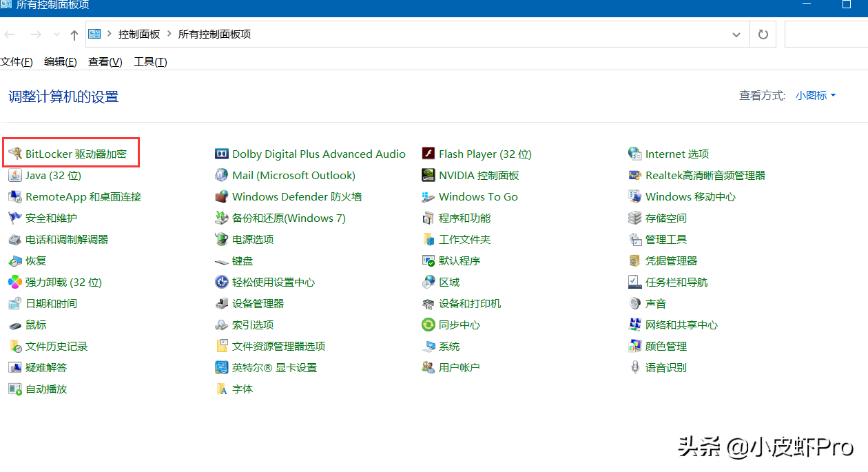This screenshot has width=868, height=472.
Task: Open the 语音识别 microphone icon
Action: pos(635,367)
